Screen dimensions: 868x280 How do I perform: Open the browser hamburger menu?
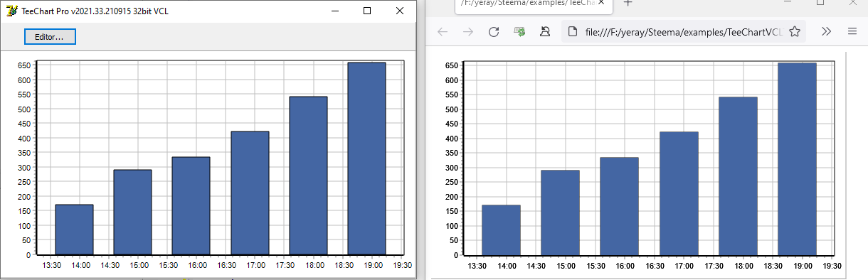[x=852, y=31]
